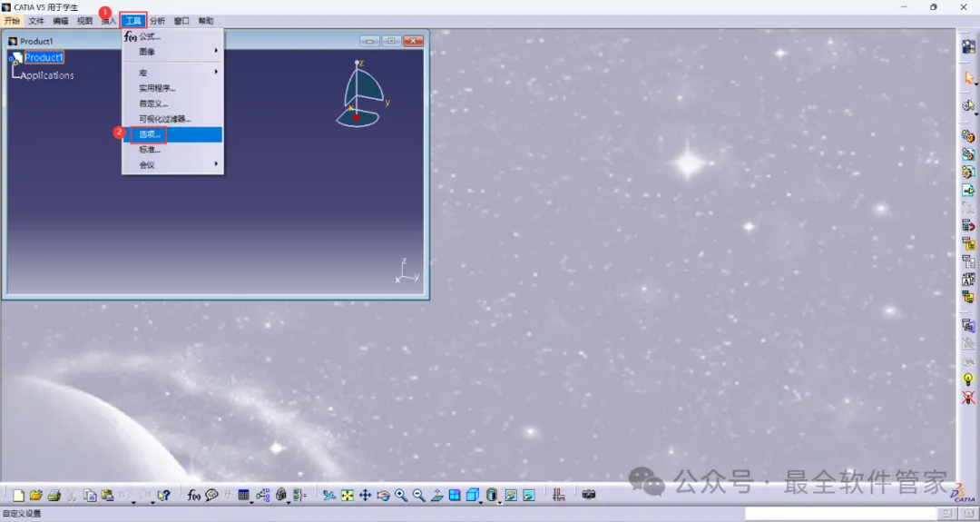The width and height of the screenshot is (980, 522).
Task: Open the 文件 menu
Action: [36, 21]
